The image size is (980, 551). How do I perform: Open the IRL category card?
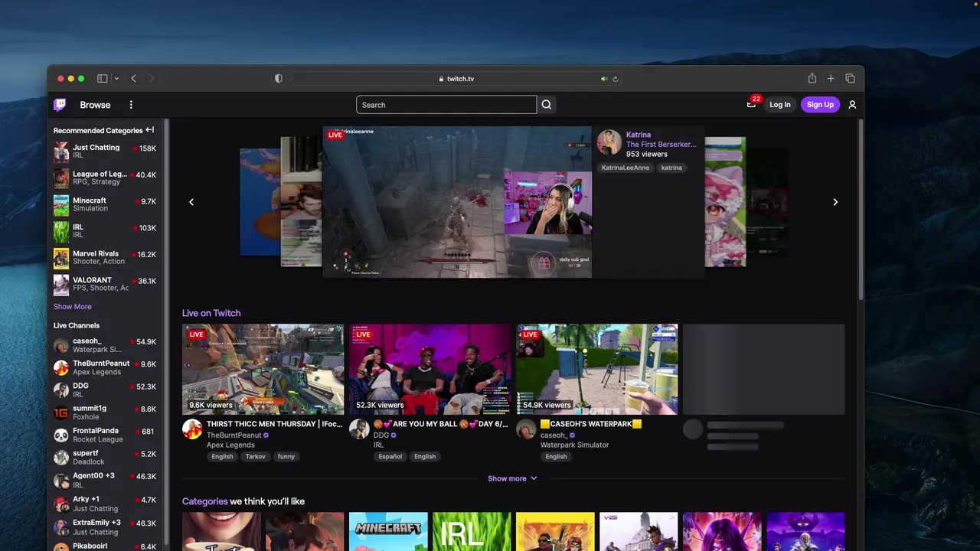click(472, 532)
